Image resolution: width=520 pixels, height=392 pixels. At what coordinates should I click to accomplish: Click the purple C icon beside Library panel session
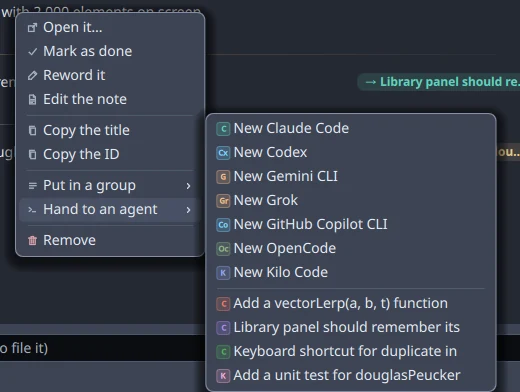tap(223, 328)
